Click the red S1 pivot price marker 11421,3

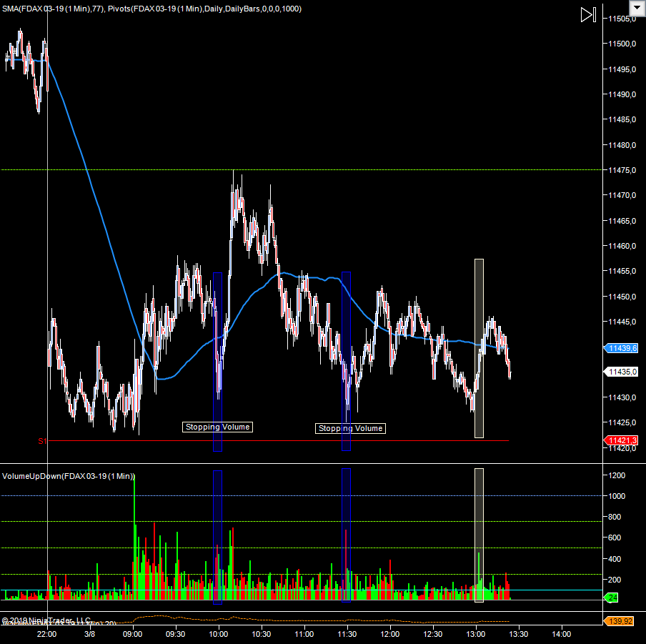[x=621, y=440]
